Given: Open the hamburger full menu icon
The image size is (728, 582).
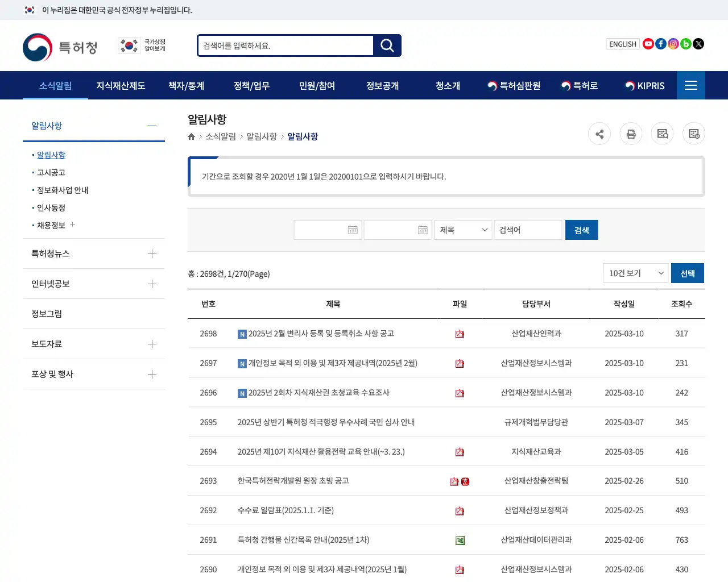Looking at the screenshot, I should [x=691, y=85].
